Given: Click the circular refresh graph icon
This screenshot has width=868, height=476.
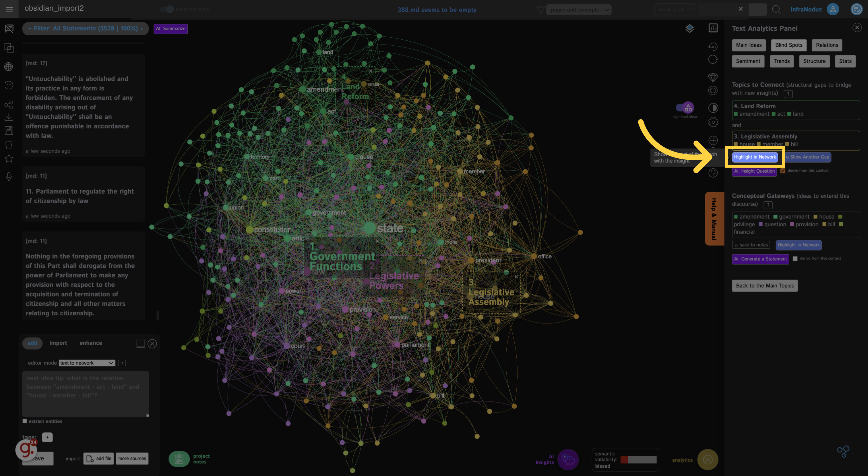Looking at the screenshot, I should pos(713,60).
